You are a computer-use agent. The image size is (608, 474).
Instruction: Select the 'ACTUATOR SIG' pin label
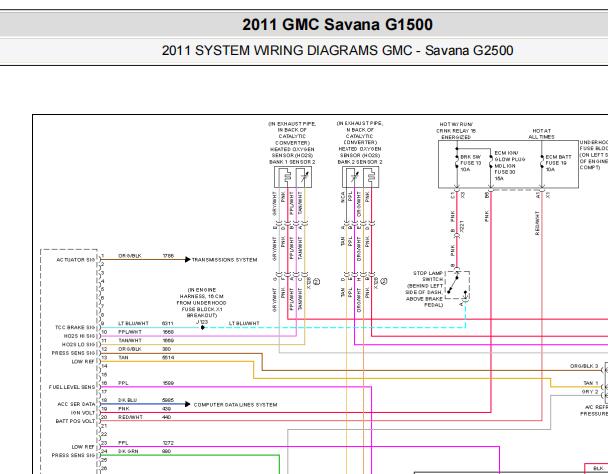(x=76, y=260)
